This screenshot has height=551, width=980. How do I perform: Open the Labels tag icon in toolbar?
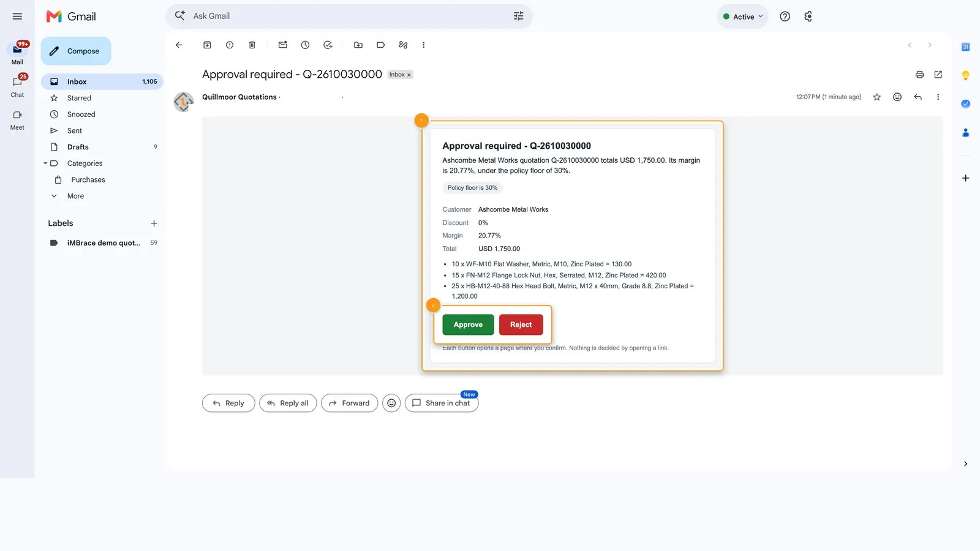[380, 45]
